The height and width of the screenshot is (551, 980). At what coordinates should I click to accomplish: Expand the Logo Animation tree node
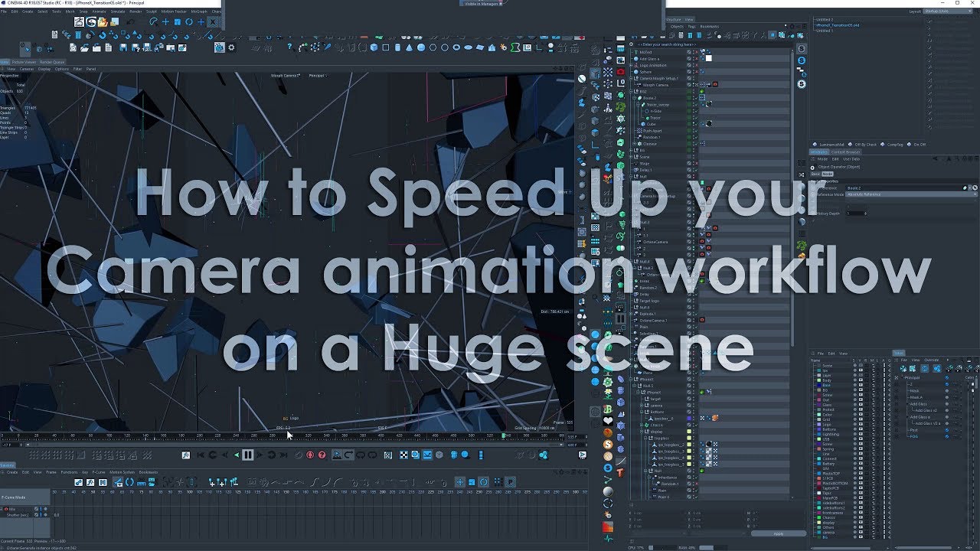[x=630, y=65]
